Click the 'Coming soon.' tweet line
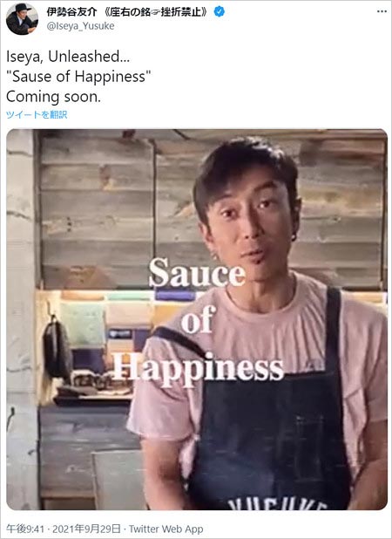 (x=53, y=97)
